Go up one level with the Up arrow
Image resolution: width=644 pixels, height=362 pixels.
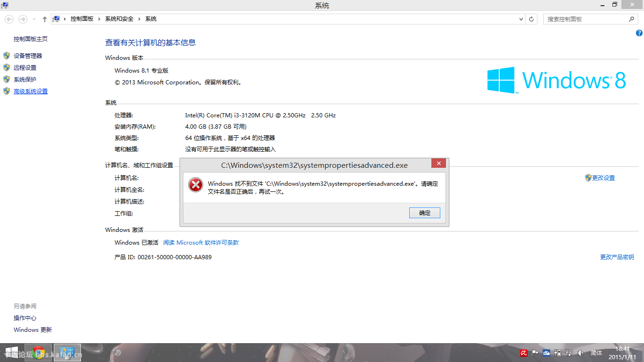pyautogui.click(x=45, y=19)
